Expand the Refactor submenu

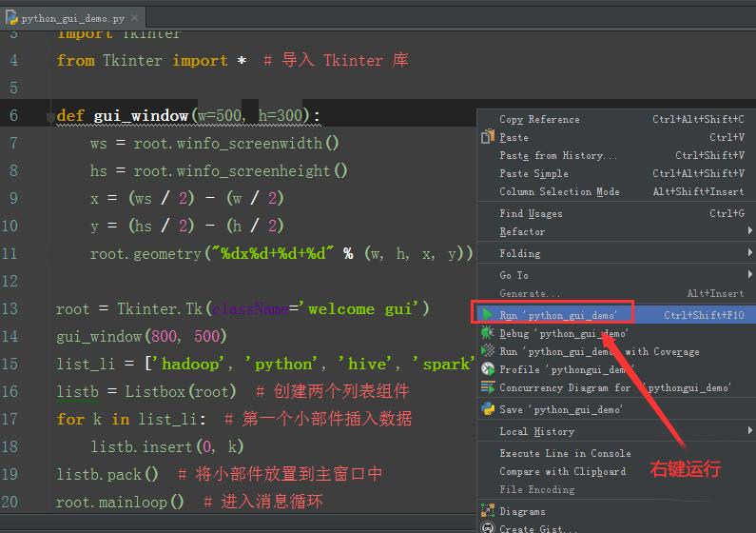click(x=523, y=231)
